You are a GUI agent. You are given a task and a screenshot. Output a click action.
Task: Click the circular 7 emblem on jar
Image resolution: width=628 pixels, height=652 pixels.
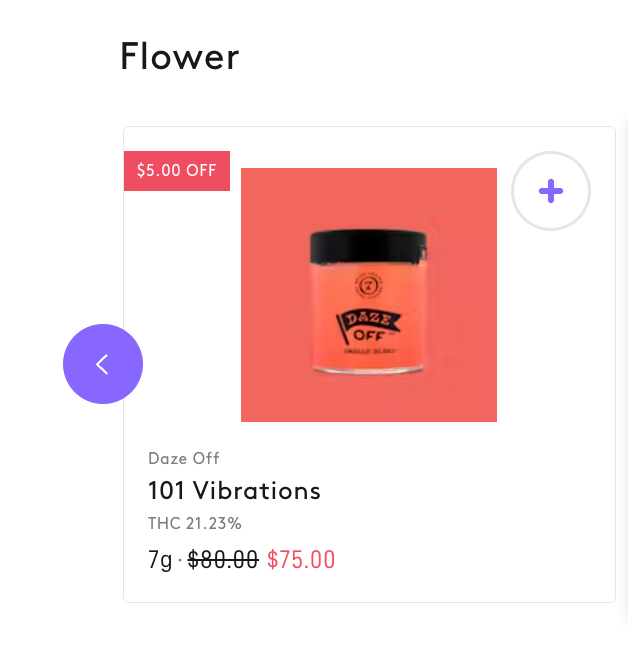pyautogui.click(x=368, y=285)
